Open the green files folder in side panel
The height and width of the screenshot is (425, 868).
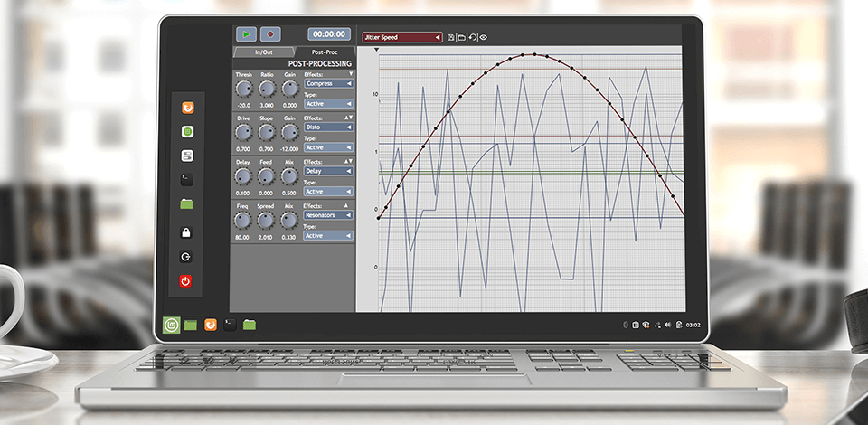pyautogui.click(x=186, y=204)
